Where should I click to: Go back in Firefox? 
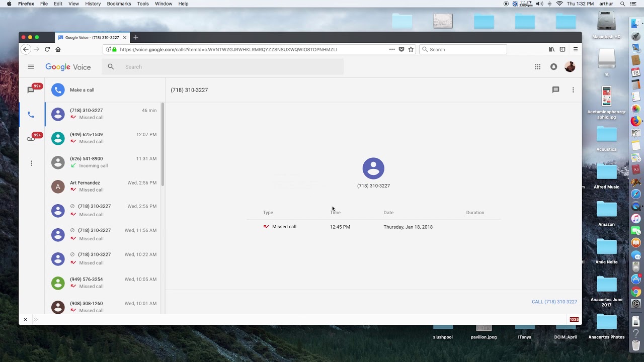(x=26, y=49)
